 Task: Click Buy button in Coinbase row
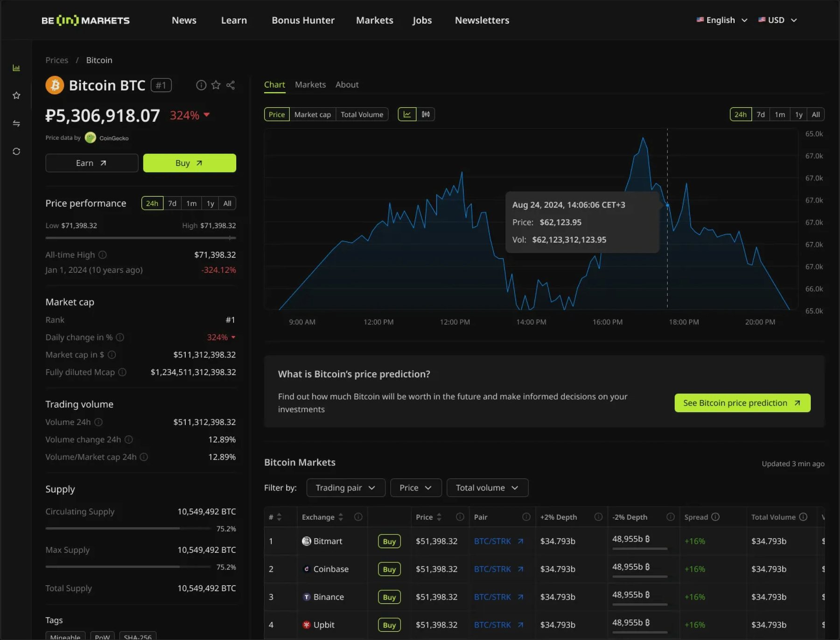389,569
